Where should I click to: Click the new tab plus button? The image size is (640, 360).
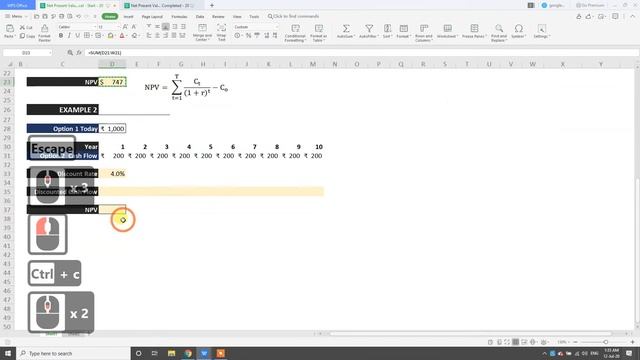click(212, 5)
